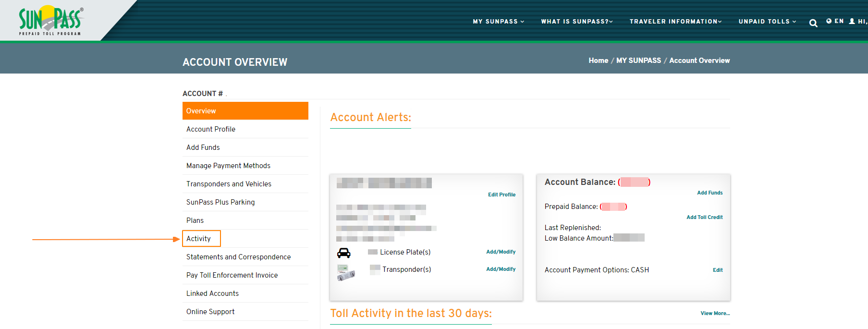Click the Last Replenished label
The image size is (868, 329).
tap(573, 228)
